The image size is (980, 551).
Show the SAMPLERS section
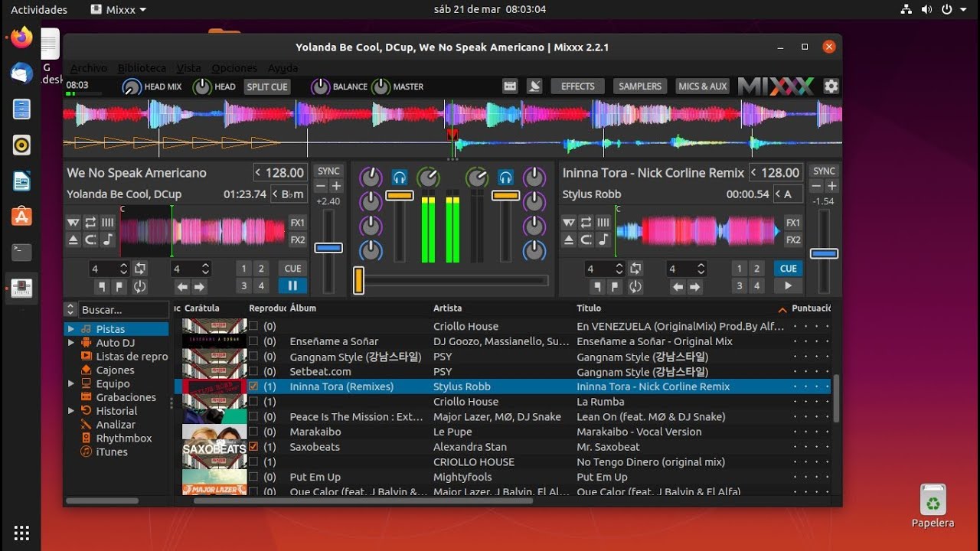(640, 86)
